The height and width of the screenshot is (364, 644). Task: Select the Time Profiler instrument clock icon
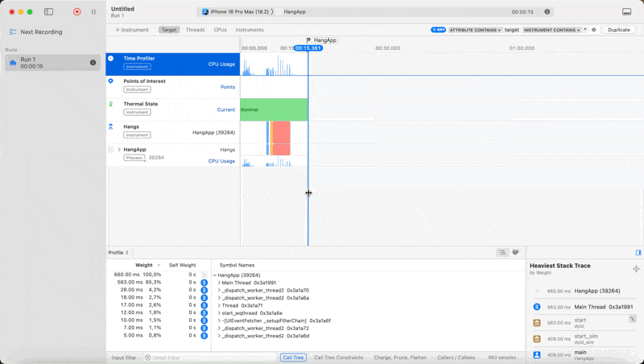pos(111,59)
